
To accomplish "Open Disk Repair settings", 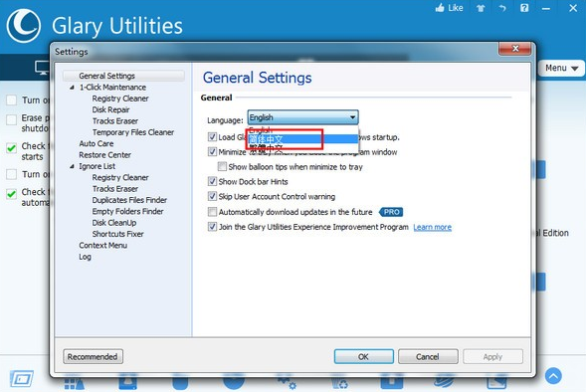I will click(111, 109).
